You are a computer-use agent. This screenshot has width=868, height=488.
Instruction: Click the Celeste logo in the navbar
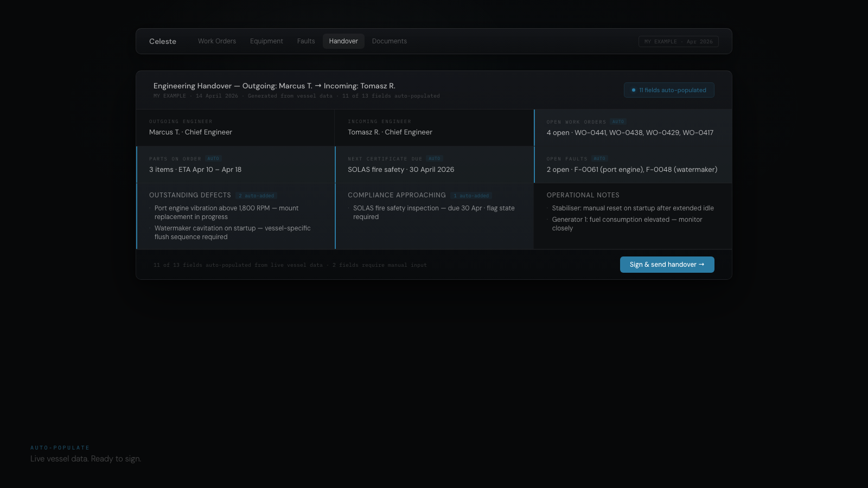(x=163, y=41)
